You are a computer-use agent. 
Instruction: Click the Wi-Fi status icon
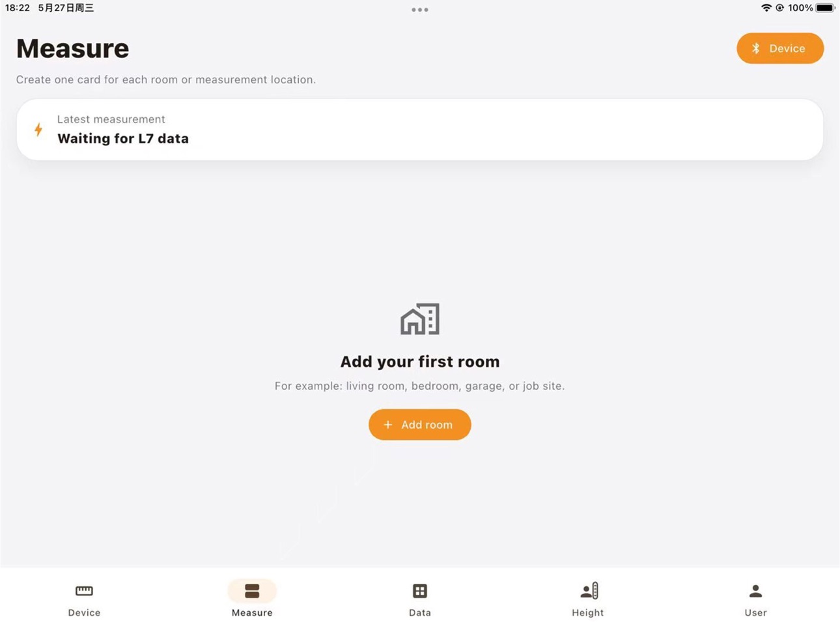click(766, 8)
